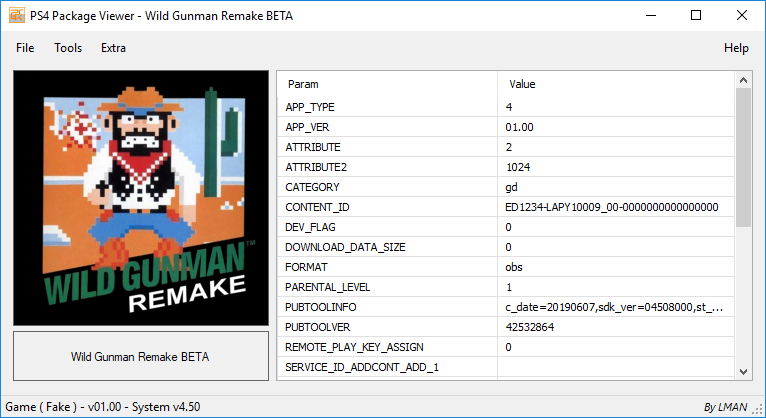Minimize the PS4 Package Viewer window
This screenshot has height=418, width=766.
pyautogui.click(x=651, y=15)
